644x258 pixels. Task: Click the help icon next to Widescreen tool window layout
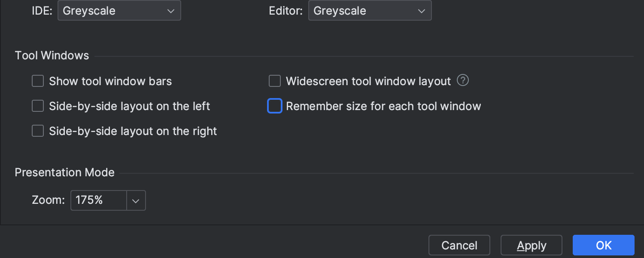463,80
